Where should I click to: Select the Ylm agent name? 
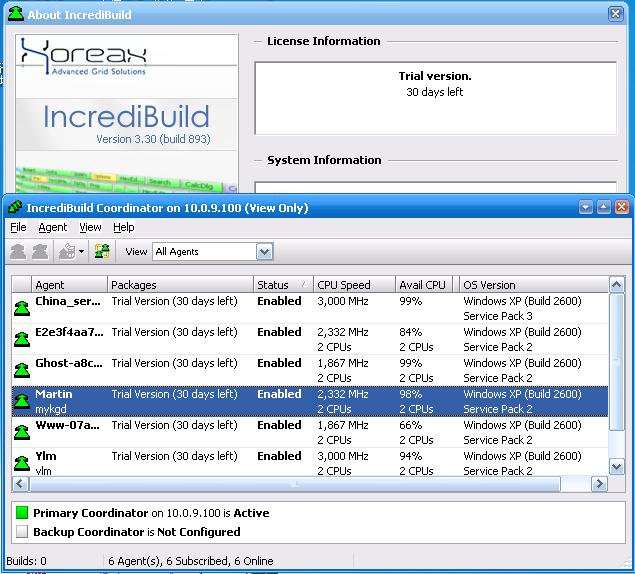tap(46, 457)
